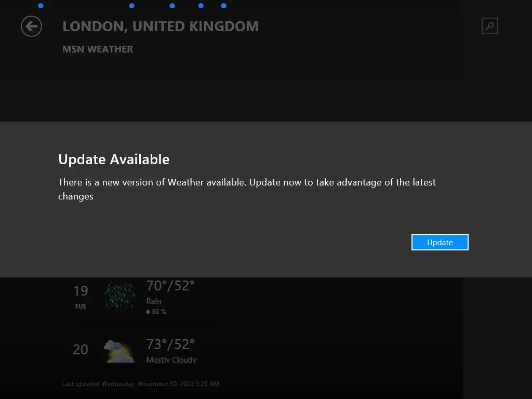This screenshot has width=532, height=399.
Task: Open search with the magnifier icon
Action: point(489,26)
